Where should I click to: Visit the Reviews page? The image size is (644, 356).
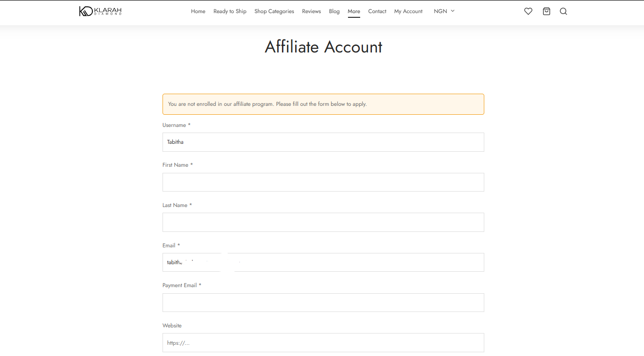pos(311,11)
